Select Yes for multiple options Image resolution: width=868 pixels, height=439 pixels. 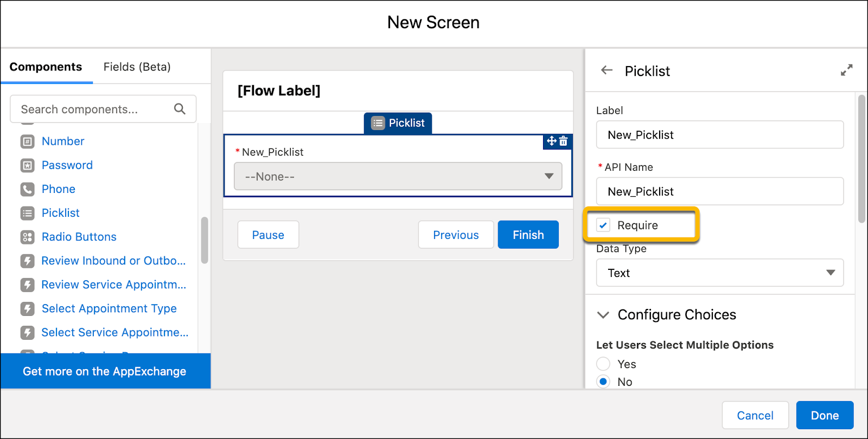(x=603, y=364)
